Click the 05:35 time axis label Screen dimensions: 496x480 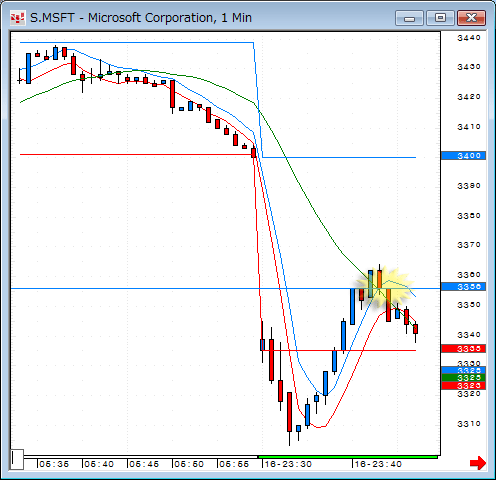[x=54, y=464]
